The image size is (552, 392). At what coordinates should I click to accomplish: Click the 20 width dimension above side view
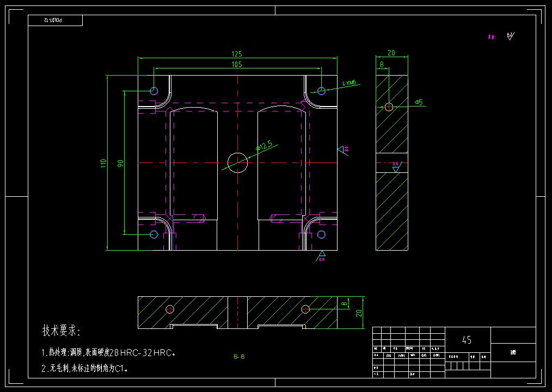(x=391, y=53)
